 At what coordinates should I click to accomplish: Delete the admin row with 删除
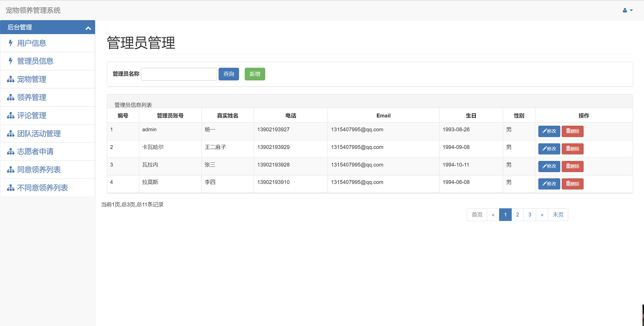click(x=573, y=131)
